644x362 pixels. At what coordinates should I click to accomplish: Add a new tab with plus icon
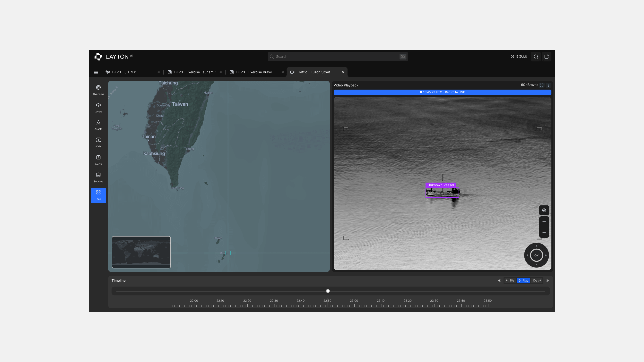tap(352, 72)
